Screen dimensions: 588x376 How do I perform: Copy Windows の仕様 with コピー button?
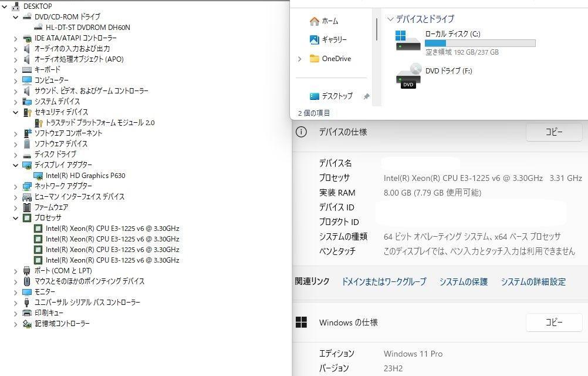point(554,323)
